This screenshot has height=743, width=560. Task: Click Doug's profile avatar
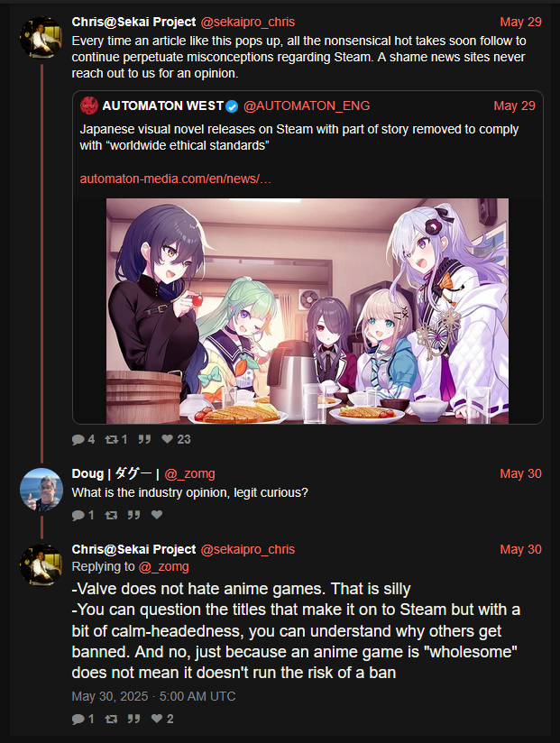coord(41,490)
